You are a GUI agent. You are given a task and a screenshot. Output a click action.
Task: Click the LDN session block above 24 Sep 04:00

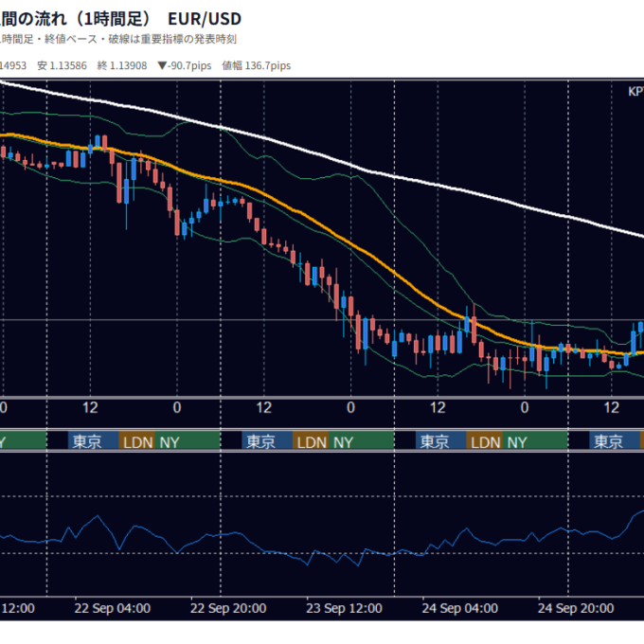(x=485, y=442)
